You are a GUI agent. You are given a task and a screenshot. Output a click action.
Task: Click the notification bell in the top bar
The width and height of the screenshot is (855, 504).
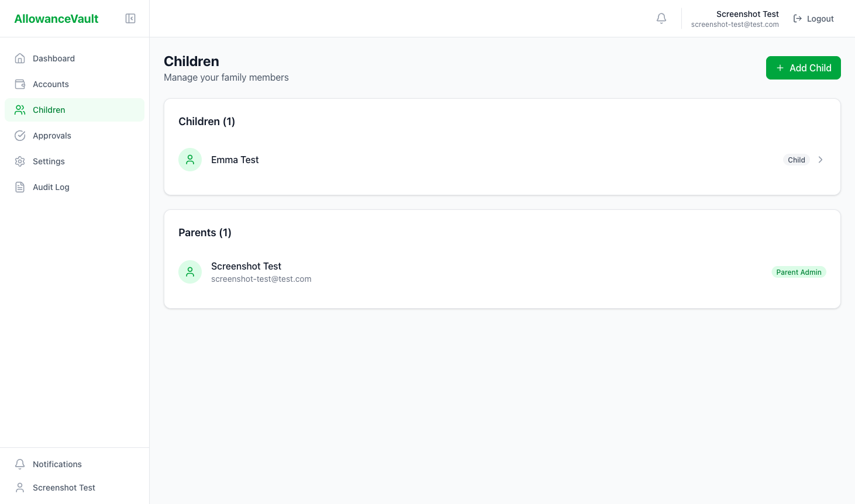(661, 18)
